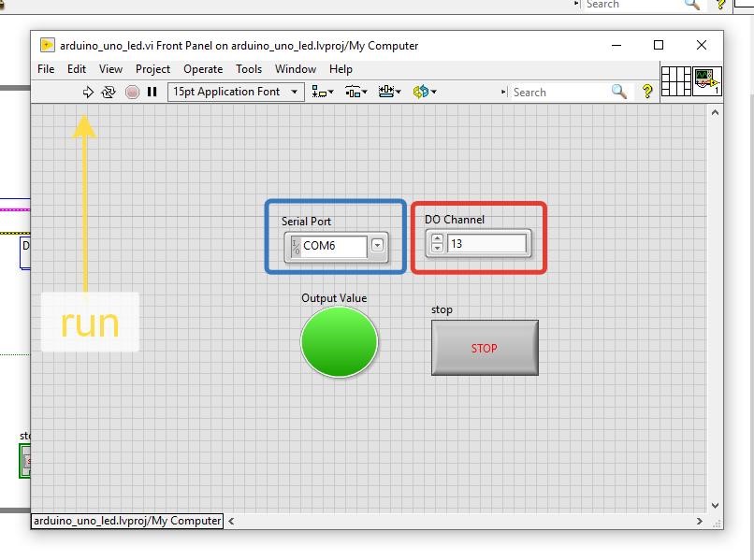
Task: Click the Context Help question mark
Action: pos(646,92)
